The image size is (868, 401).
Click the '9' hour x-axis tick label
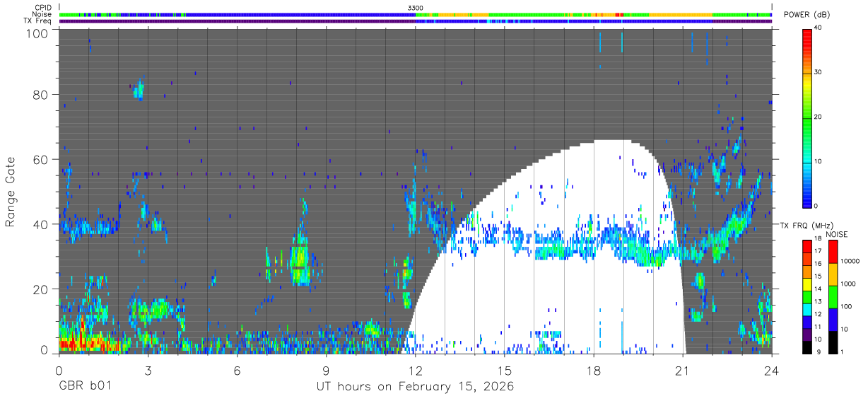(327, 371)
